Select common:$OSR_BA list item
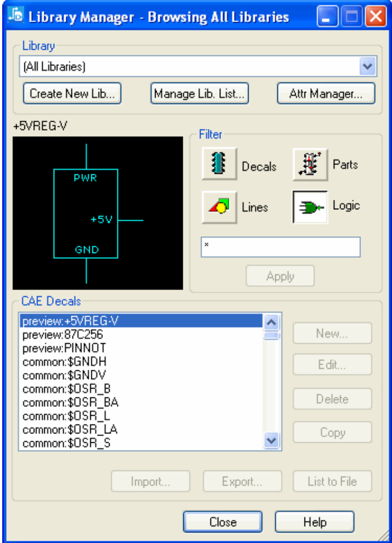The image size is (392, 543). click(x=70, y=402)
